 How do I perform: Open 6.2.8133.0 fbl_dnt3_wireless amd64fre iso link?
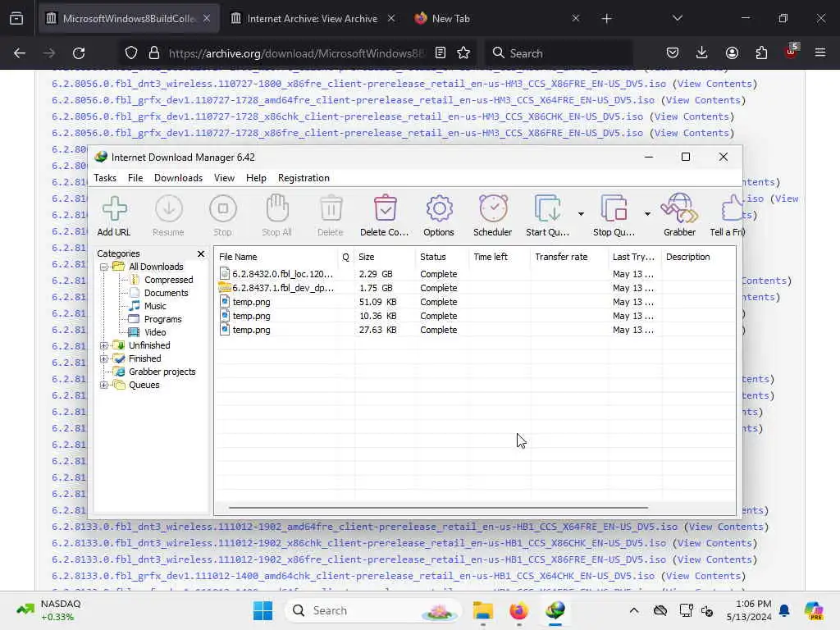364,527
